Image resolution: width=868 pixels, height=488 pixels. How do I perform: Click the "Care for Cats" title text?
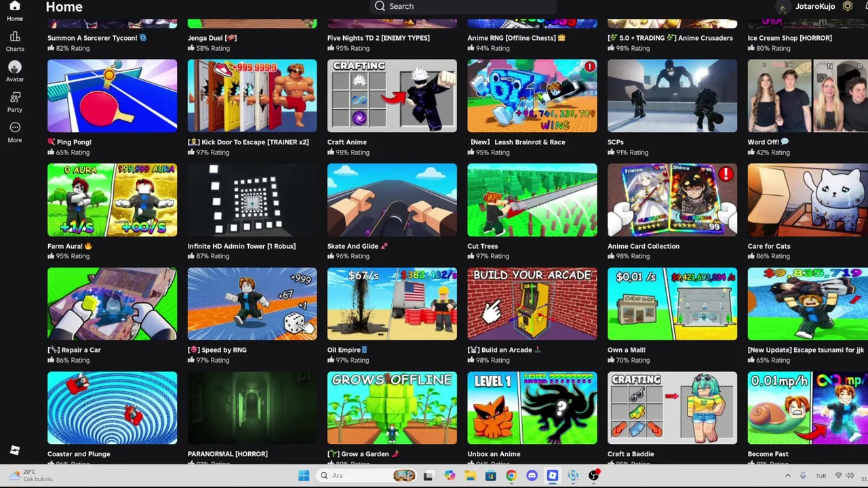(768, 246)
